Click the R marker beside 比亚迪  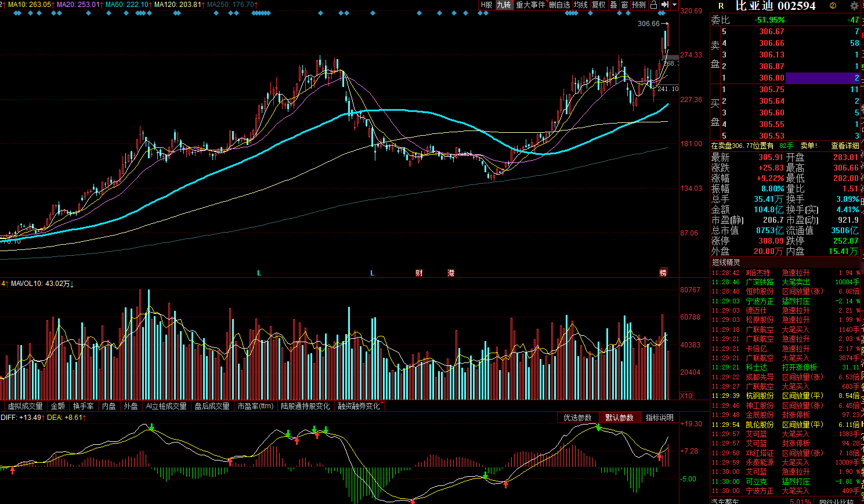tap(721, 6)
